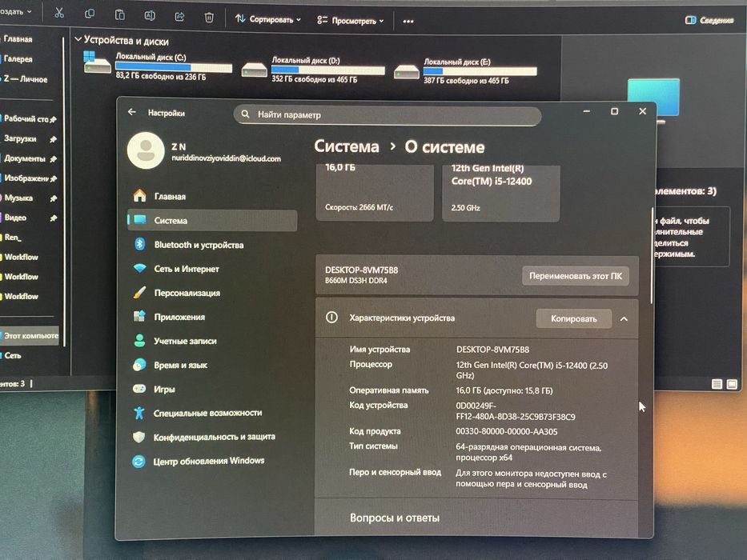
Task: Click the Delete trash icon in Explorer
Action: point(209,18)
